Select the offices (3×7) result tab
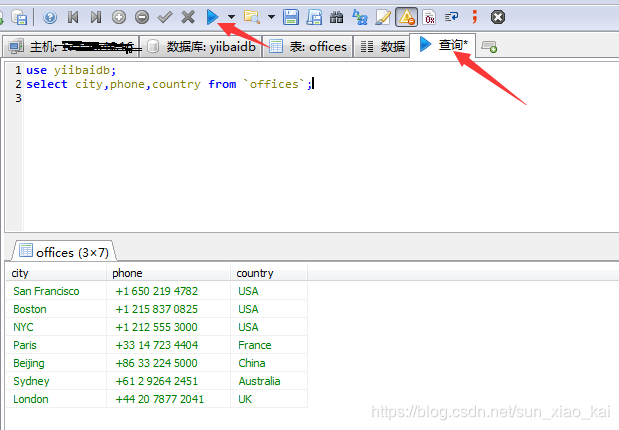The width and height of the screenshot is (619, 430). point(64,251)
